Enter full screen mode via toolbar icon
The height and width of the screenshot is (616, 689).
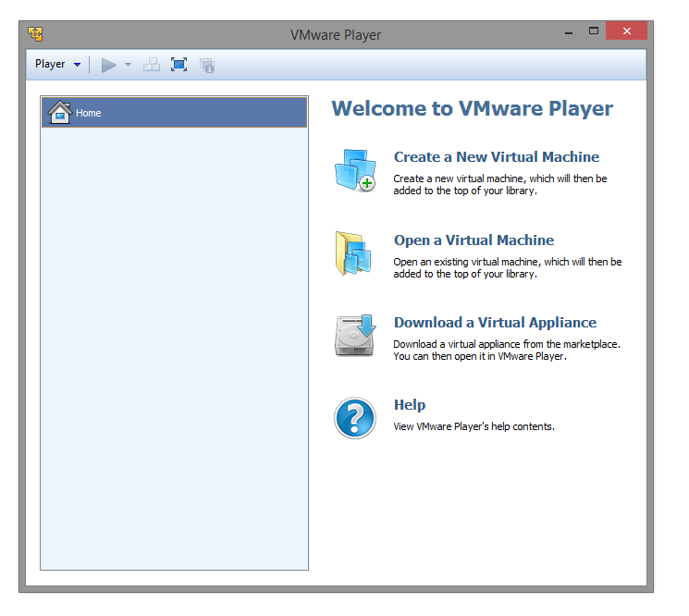pos(178,65)
